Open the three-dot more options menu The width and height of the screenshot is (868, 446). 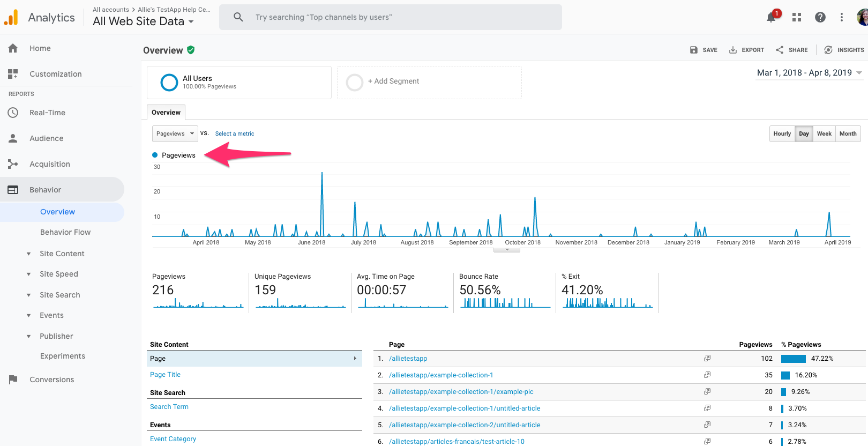(x=842, y=17)
